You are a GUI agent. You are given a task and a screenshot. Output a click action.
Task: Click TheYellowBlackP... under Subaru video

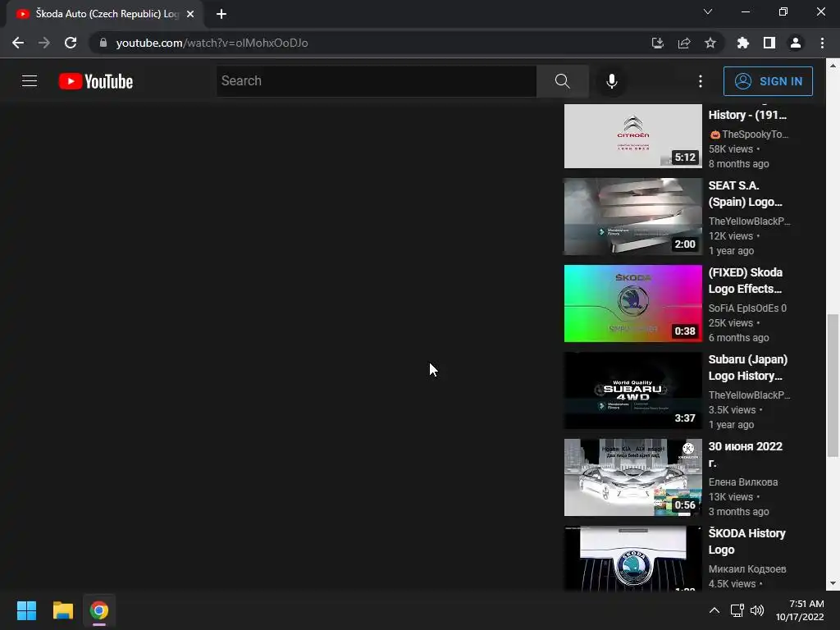[749, 395]
